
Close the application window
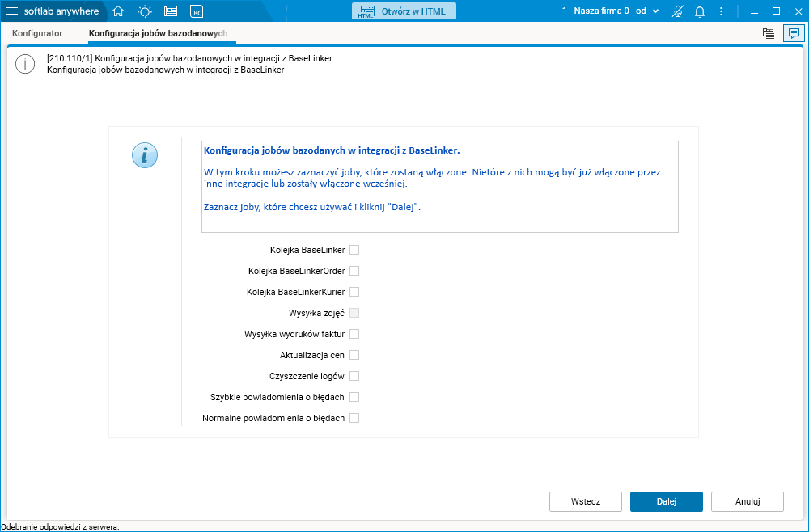(x=798, y=11)
